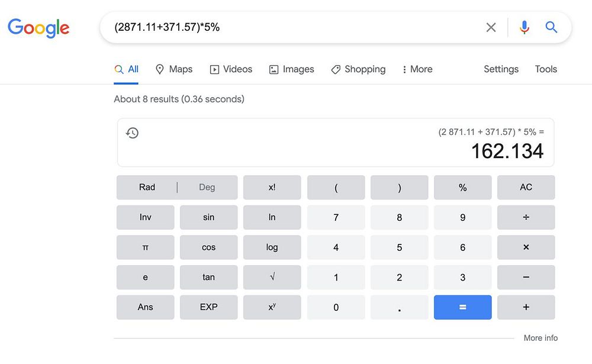Expand the More search options menu
The width and height of the screenshot is (592, 364).
click(x=417, y=69)
